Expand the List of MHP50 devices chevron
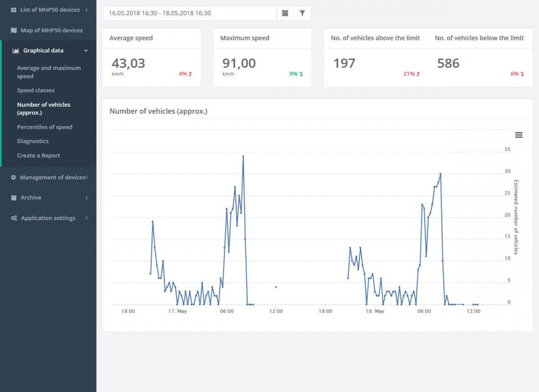The width and height of the screenshot is (539, 392). [x=86, y=10]
